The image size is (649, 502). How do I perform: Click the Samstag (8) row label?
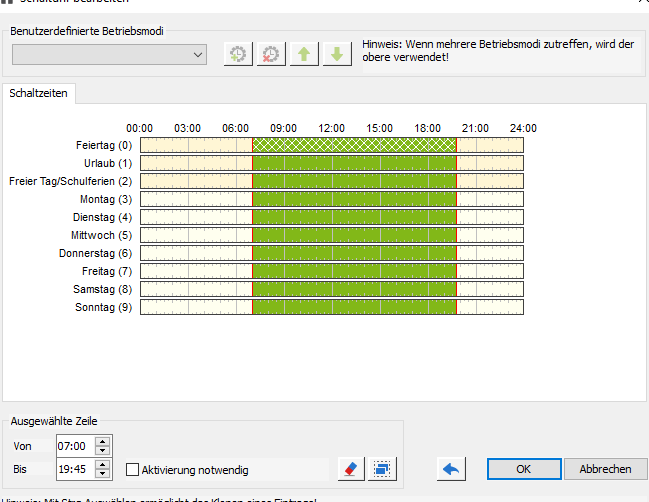click(103, 290)
